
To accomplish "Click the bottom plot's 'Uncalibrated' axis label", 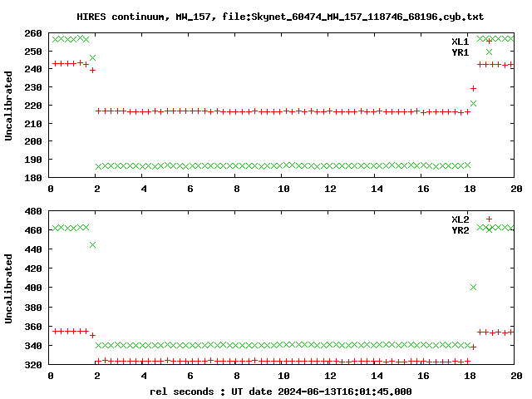I will pyautogui.click(x=8, y=288).
